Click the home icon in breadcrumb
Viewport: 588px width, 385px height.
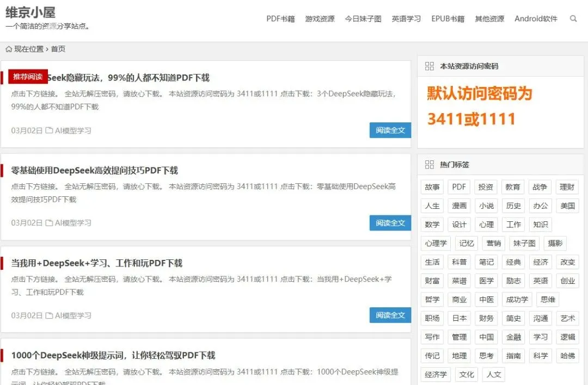coord(9,49)
